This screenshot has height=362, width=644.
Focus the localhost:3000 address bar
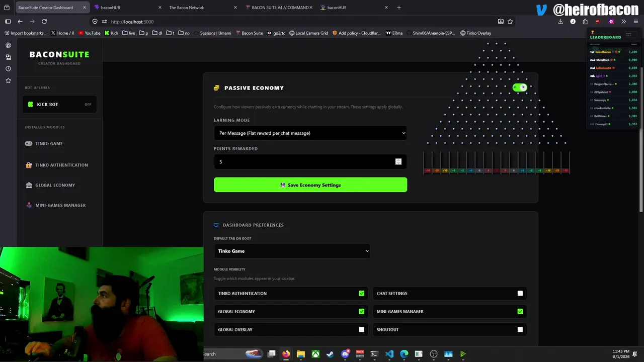coord(297,22)
